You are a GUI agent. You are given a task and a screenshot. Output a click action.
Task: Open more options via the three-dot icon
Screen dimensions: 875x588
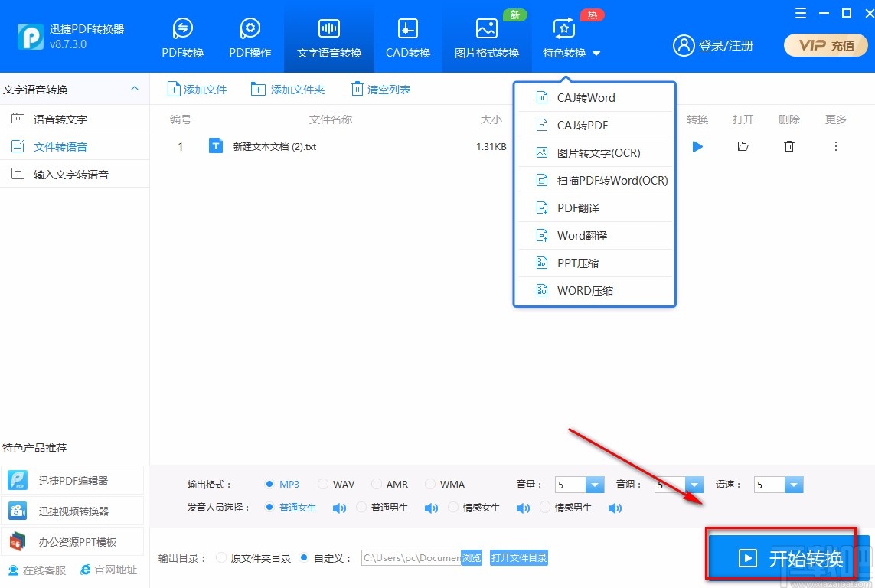[835, 146]
